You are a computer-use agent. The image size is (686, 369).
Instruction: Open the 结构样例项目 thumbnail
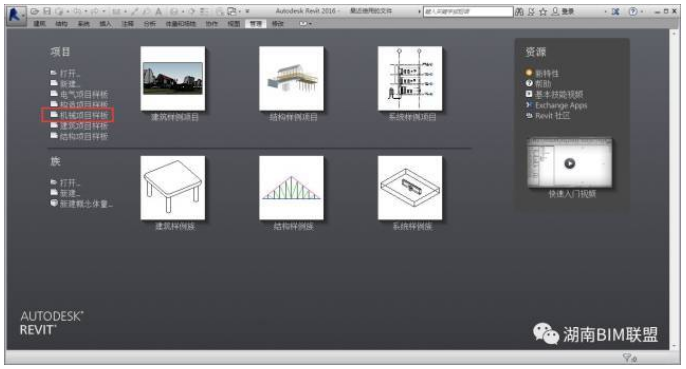291,78
